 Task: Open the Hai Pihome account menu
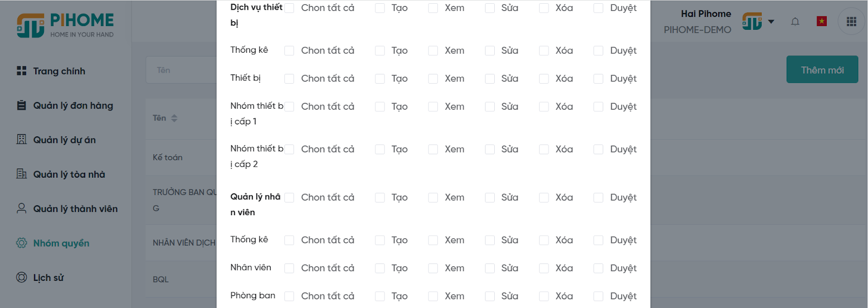(x=706, y=14)
